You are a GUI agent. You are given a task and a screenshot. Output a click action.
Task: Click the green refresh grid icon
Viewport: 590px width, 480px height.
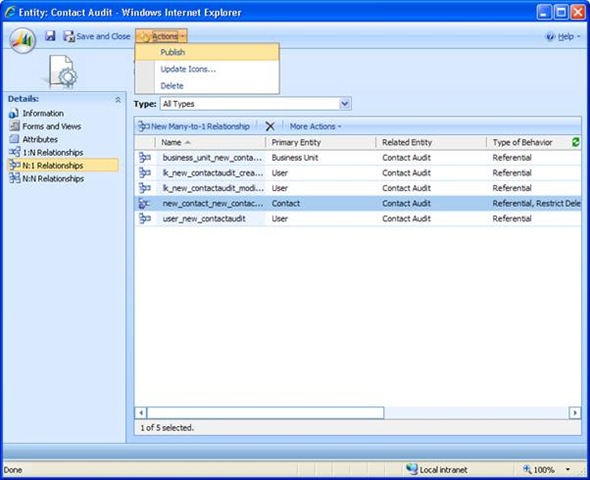coord(575,142)
